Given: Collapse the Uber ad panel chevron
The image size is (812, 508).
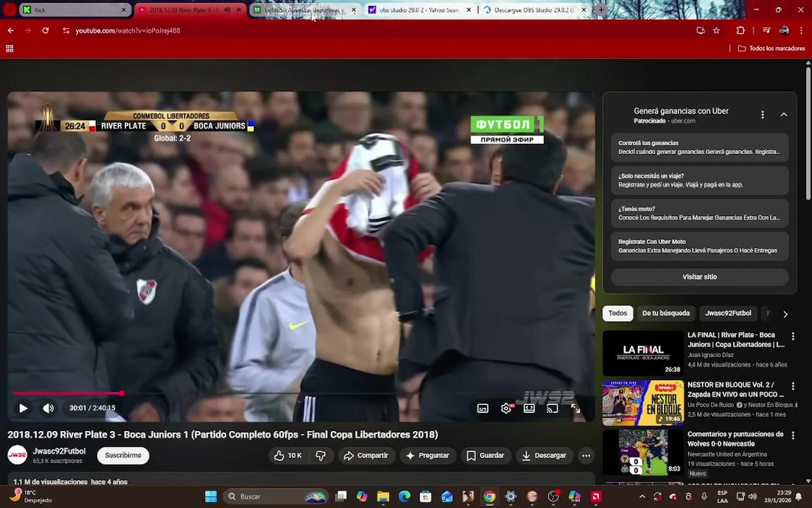Looking at the screenshot, I should pos(784,114).
